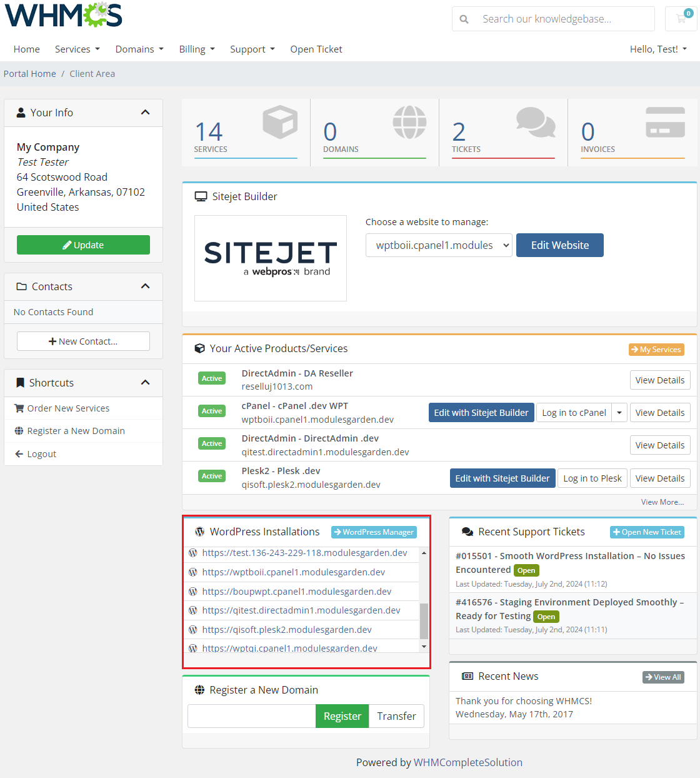This screenshot has height=778, width=700.
Task: Click the search magnifier icon
Action: [x=464, y=19]
